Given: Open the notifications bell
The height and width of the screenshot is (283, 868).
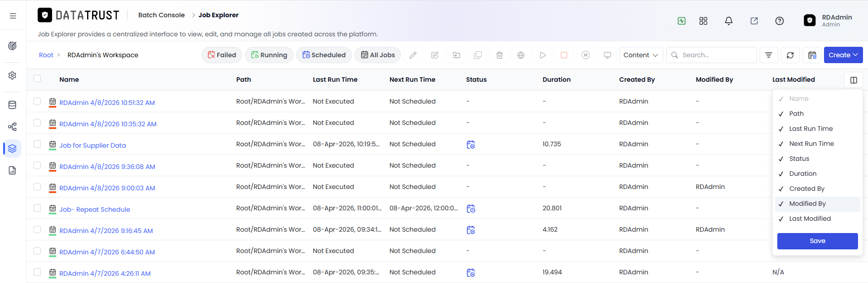Looking at the screenshot, I should pyautogui.click(x=729, y=21).
